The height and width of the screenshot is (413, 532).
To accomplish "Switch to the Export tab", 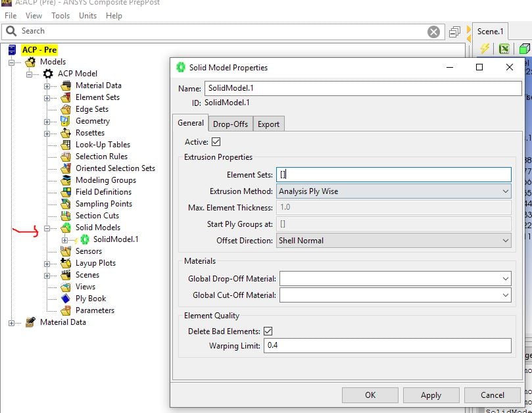I will click(x=268, y=124).
